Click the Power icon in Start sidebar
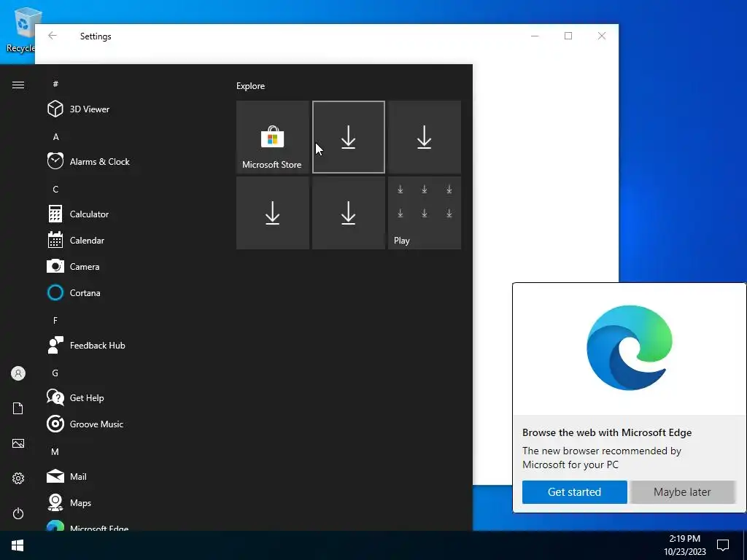This screenshot has width=747, height=560. pos(18,513)
